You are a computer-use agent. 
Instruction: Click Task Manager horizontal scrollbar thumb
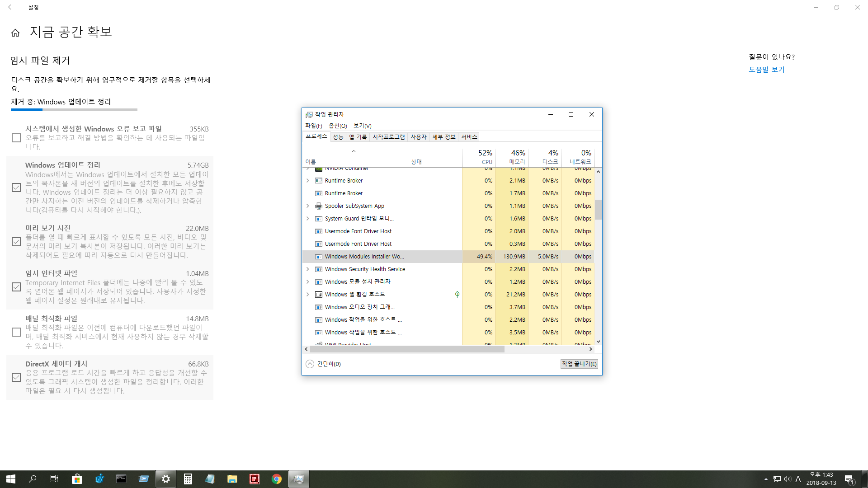406,349
